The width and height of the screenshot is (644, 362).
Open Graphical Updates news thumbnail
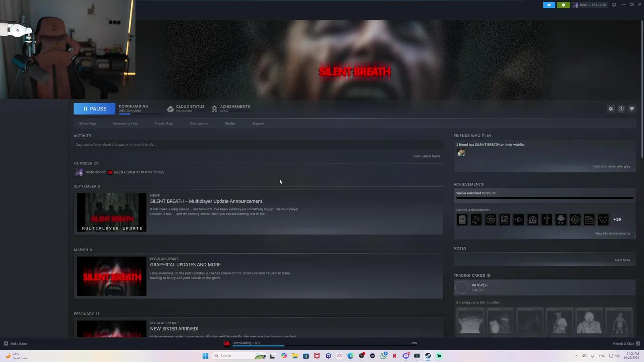(x=112, y=276)
